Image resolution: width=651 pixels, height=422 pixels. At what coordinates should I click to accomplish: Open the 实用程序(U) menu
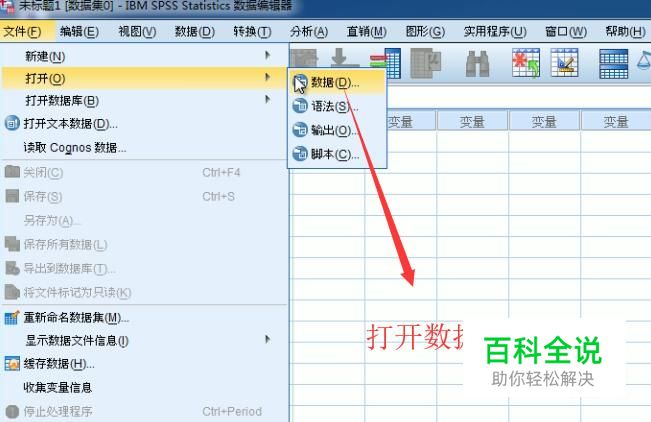click(x=495, y=32)
